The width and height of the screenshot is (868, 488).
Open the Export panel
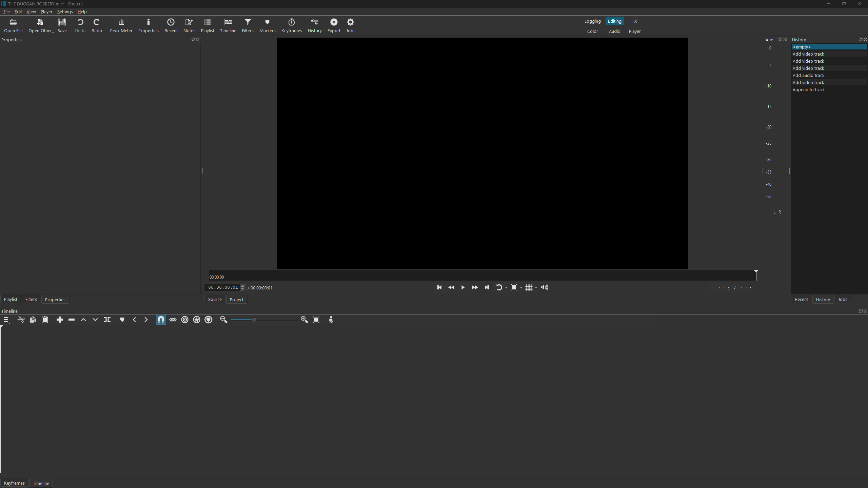[334, 26]
